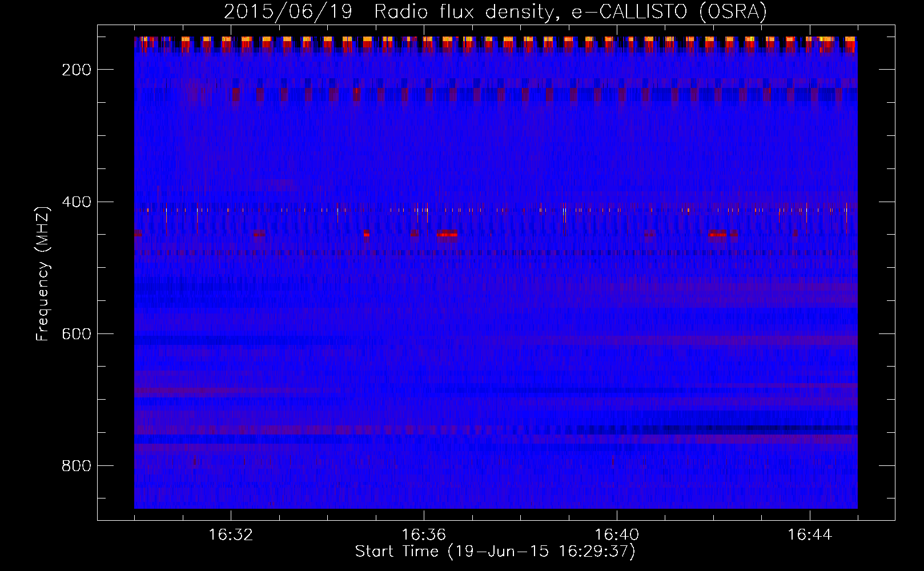Click the 'Start Time (19-Jun-15 16:29:37)' x-axis label

pos(495,552)
